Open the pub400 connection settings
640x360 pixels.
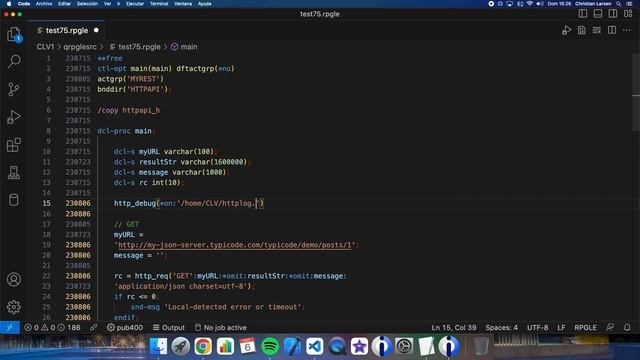[x=125, y=327]
